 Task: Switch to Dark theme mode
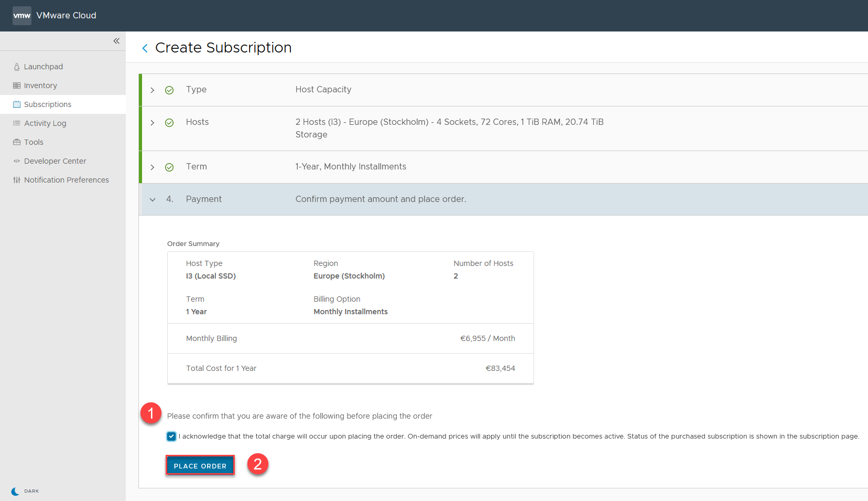25,491
